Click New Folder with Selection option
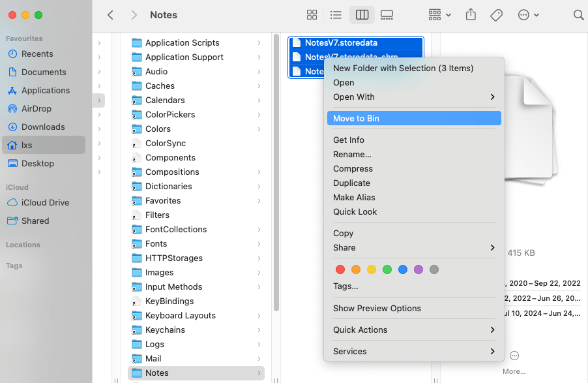The image size is (588, 383). point(403,69)
